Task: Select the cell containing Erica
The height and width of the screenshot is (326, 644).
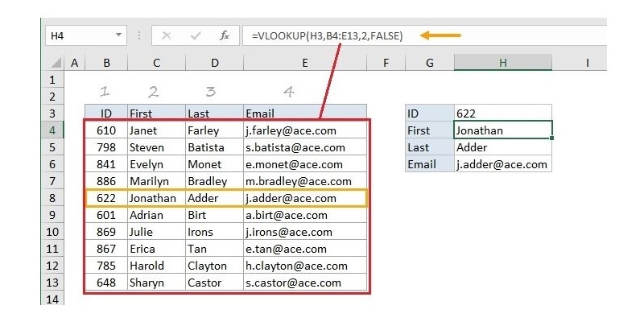Action: coord(156,249)
